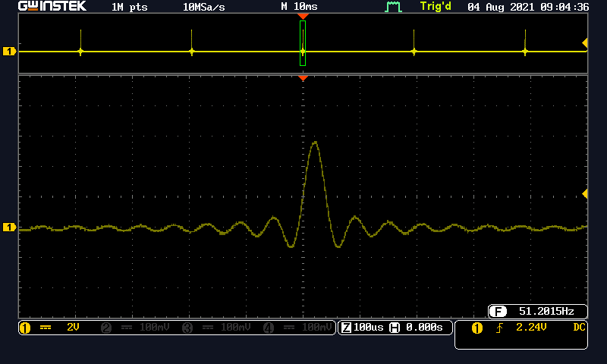Click the trigger level arrow on the right of the zoom window
The height and width of the screenshot is (364, 607).
[584, 194]
